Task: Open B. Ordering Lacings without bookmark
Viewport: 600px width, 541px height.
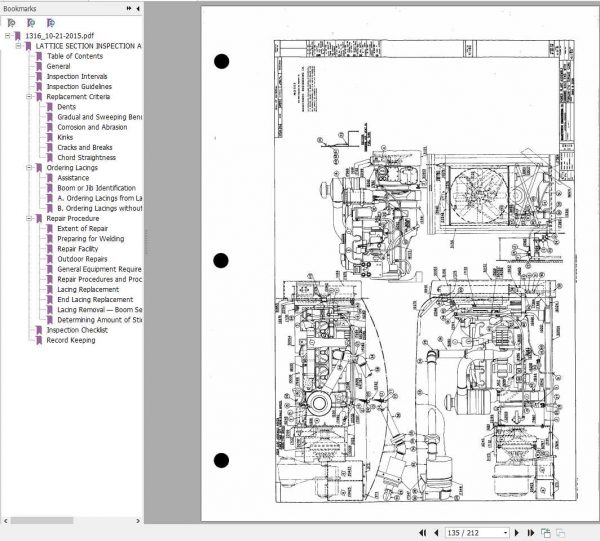Action: 99,208
